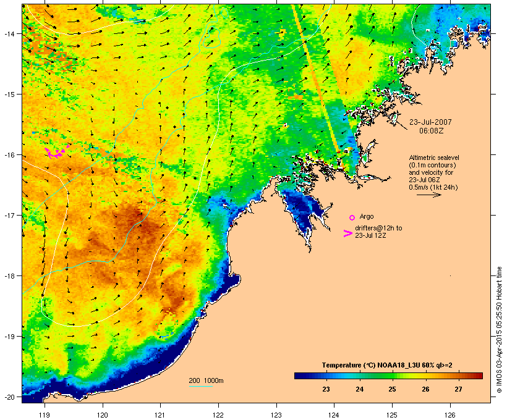Click the latitude axis label -17
The width and height of the screenshot is (507, 420).
[9, 215]
